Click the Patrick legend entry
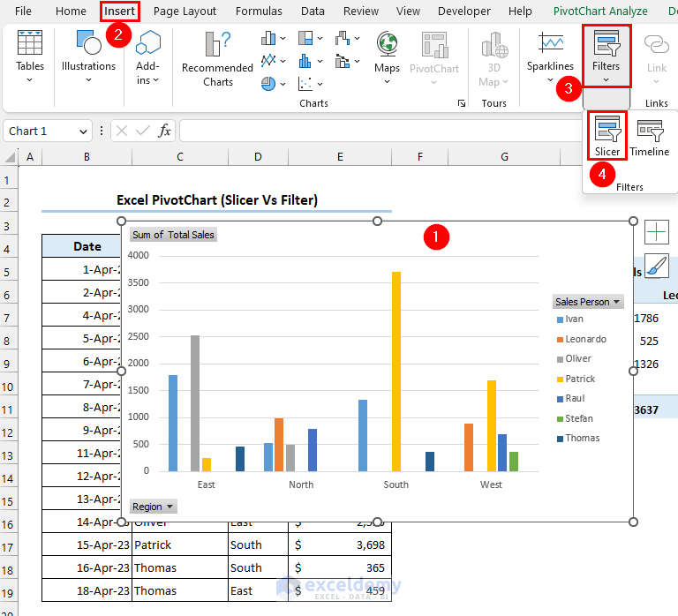The width and height of the screenshot is (678, 616). pos(576,379)
